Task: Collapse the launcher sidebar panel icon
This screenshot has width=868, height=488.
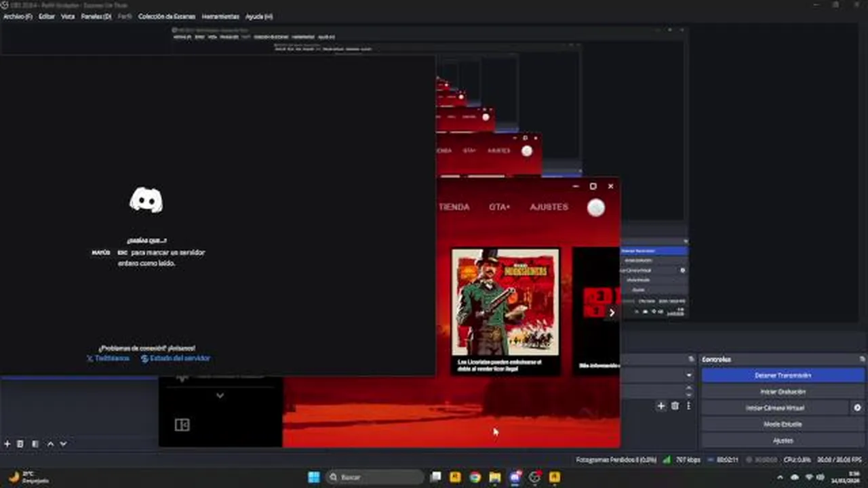Action: click(182, 425)
